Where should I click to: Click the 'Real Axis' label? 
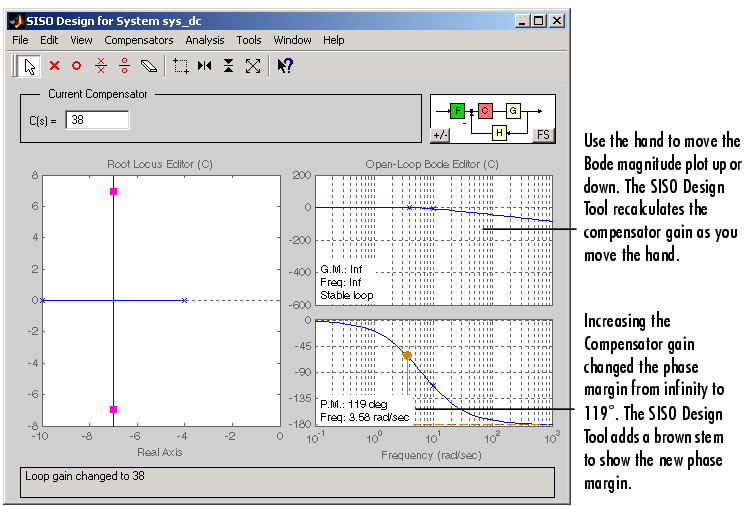[160, 452]
